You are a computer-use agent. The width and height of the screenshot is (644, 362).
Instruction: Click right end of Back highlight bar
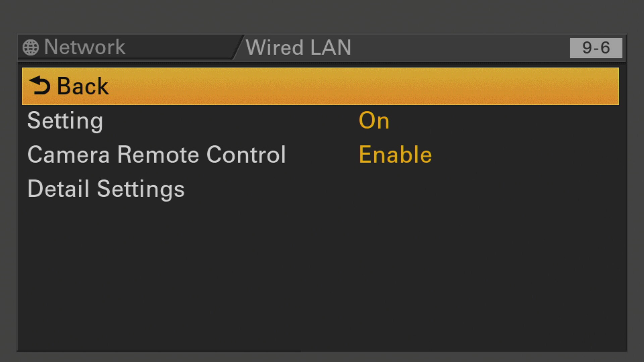(x=604, y=86)
